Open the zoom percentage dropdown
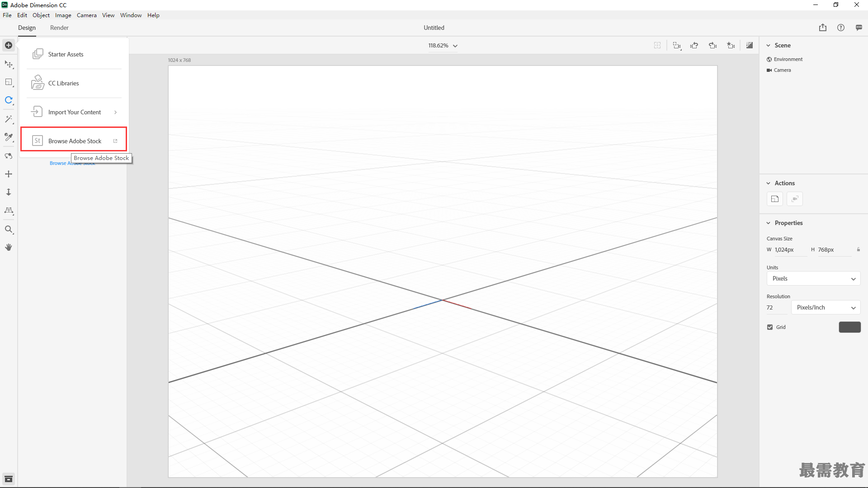This screenshot has width=868, height=488. point(443,46)
